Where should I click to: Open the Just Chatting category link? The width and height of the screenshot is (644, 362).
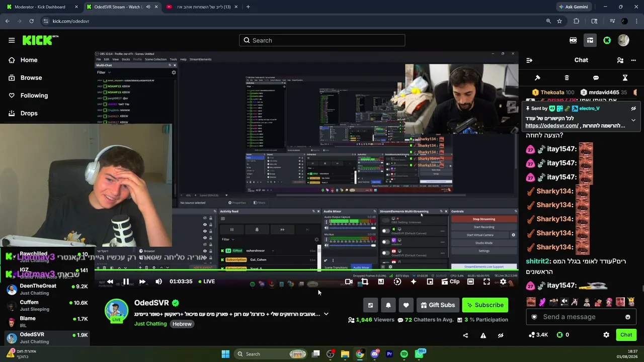[150, 324]
